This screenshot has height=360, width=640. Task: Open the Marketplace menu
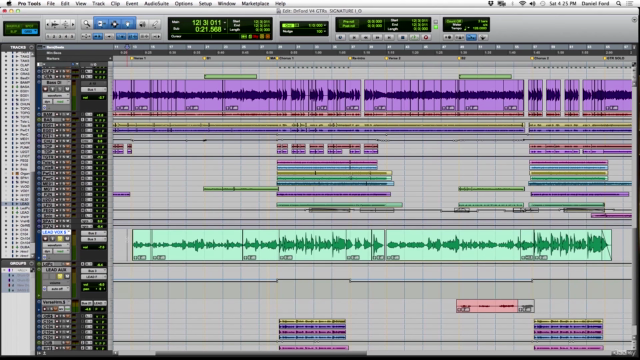point(255,3)
